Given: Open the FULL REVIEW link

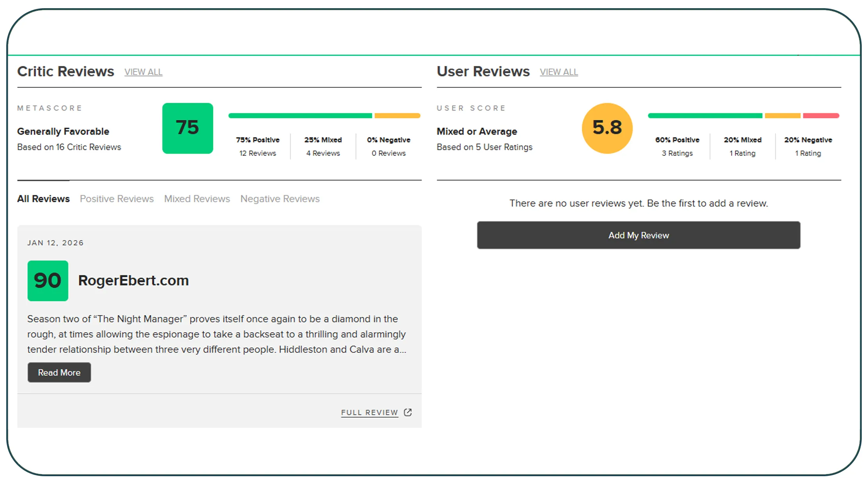Looking at the screenshot, I should [x=369, y=413].
